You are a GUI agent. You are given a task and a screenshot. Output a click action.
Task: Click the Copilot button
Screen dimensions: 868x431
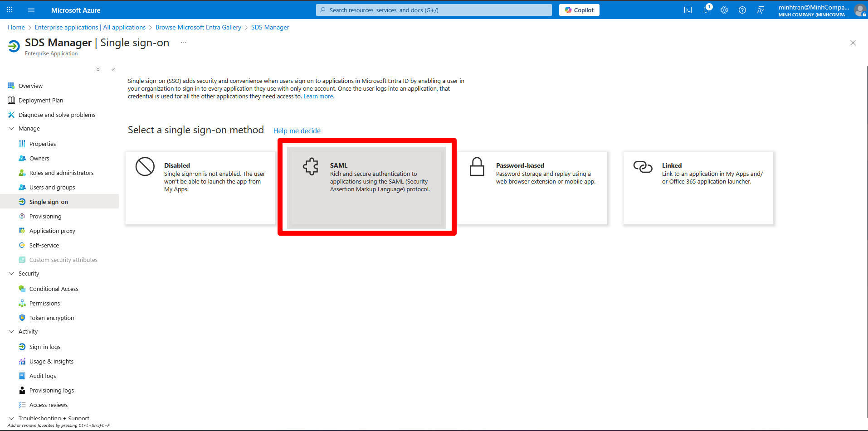[x=579, y=10]
